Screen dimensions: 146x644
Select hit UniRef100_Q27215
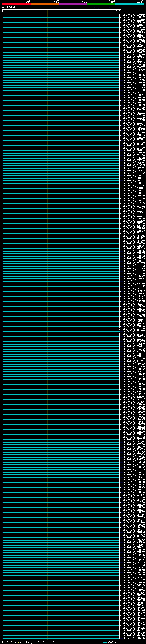pyautogui.click(x=134, y=80)
